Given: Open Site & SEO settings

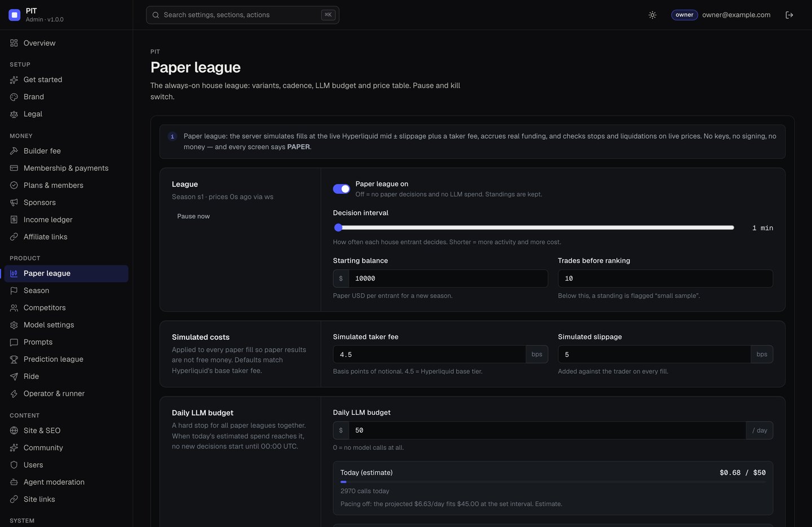Looking at the screenshot, I should click(67, 431).
